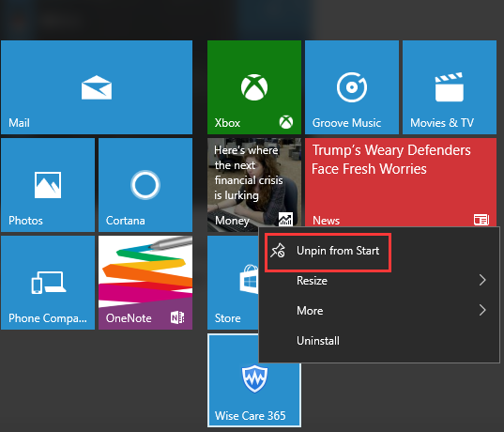Open the Phone Companion tile
Viewport: 504px width, 432px height.
tap(48, 283)
